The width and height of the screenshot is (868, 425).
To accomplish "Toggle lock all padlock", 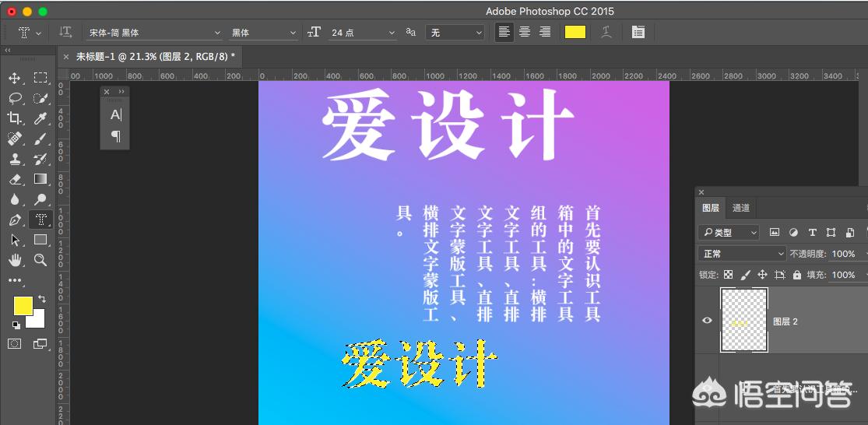I will pos(796,275).
